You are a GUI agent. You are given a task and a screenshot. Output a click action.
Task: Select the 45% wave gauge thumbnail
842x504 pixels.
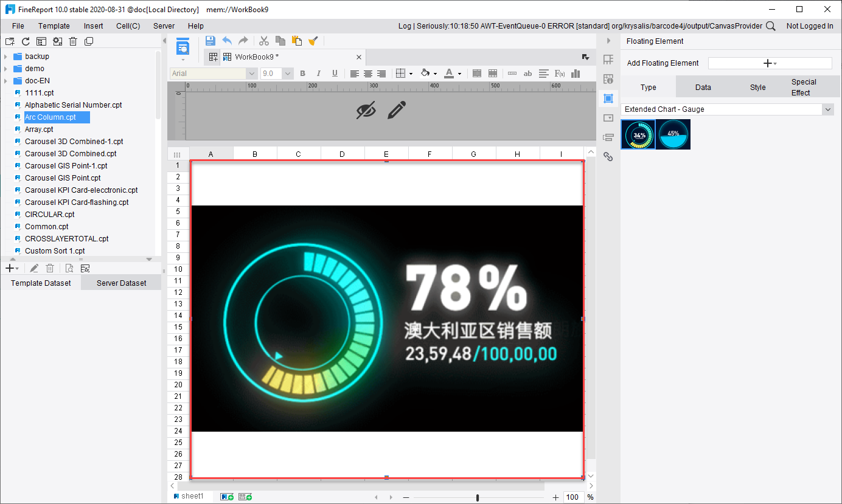pos(673,134)
